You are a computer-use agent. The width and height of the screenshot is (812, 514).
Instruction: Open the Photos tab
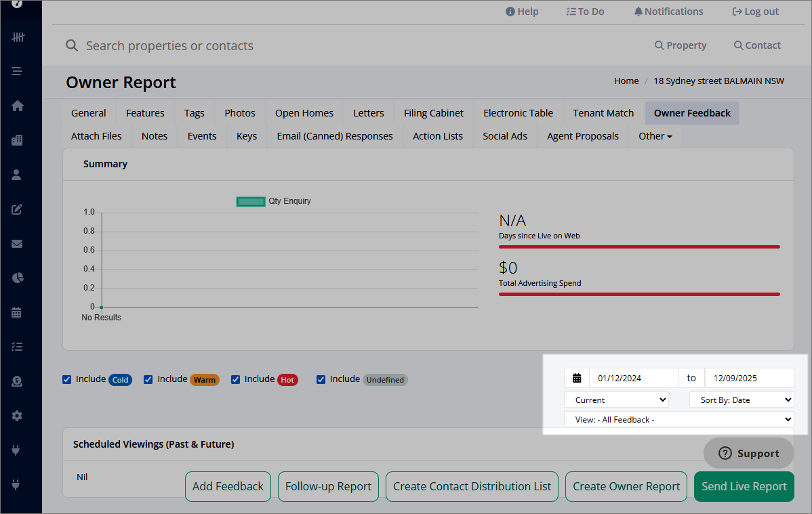pos(240,113)
